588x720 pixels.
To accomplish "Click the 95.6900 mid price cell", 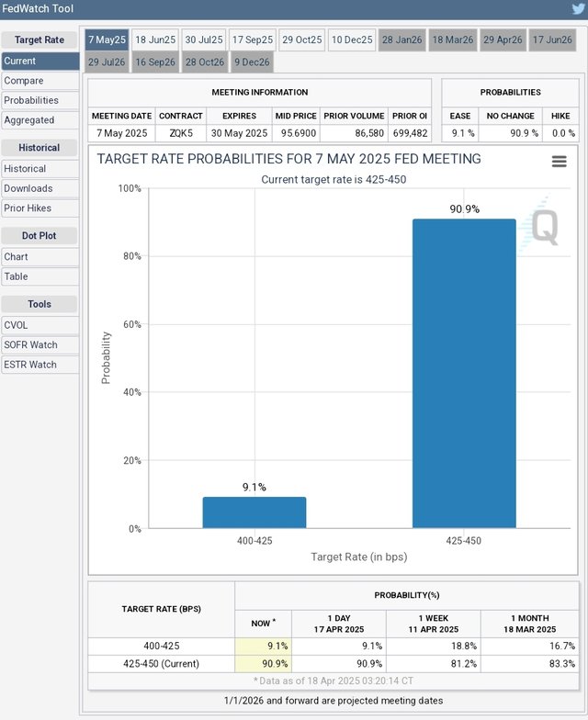I will (296, 133).
